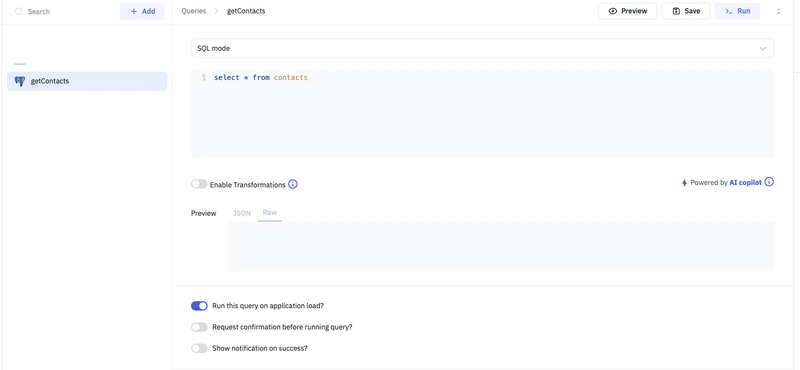This screenshot has height=370, width=800.
Task: Click the info icon next to Enable Transformations
Action: point(293,184)
